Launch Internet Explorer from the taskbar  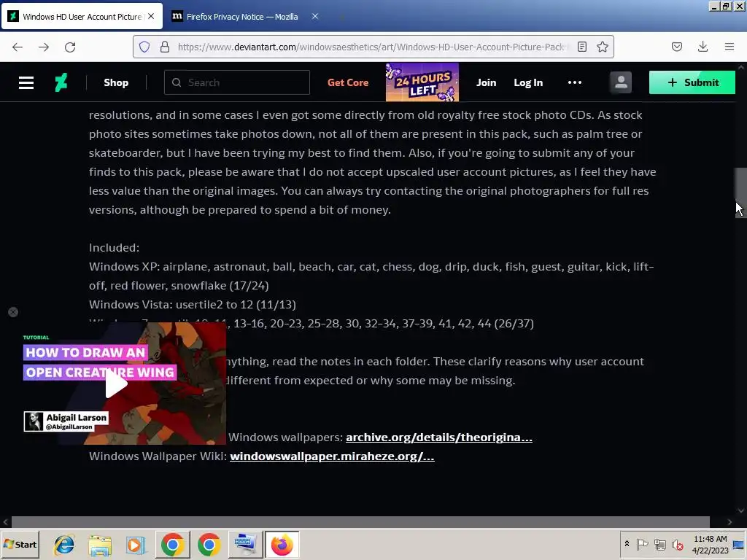point(64,545)
